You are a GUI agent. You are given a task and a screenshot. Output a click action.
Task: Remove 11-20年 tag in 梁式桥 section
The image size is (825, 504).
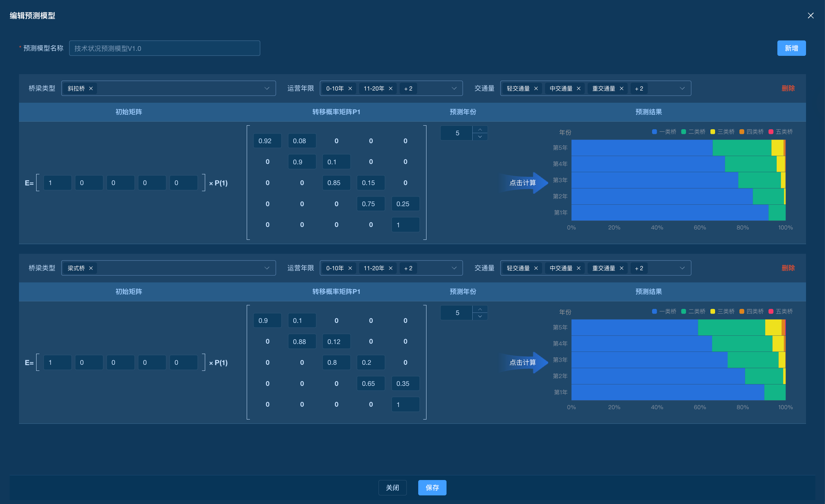[391, 268]
